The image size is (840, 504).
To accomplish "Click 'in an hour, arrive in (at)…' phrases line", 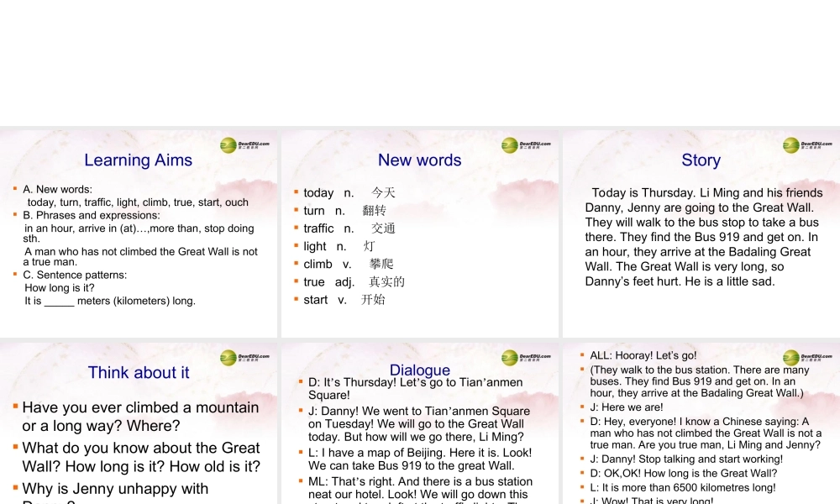I will click(139, 233).
